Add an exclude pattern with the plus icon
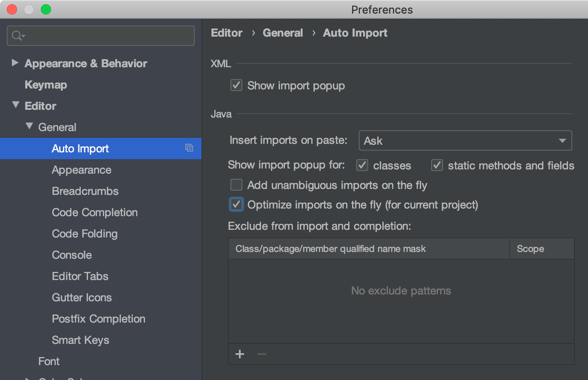 (239, 354)
